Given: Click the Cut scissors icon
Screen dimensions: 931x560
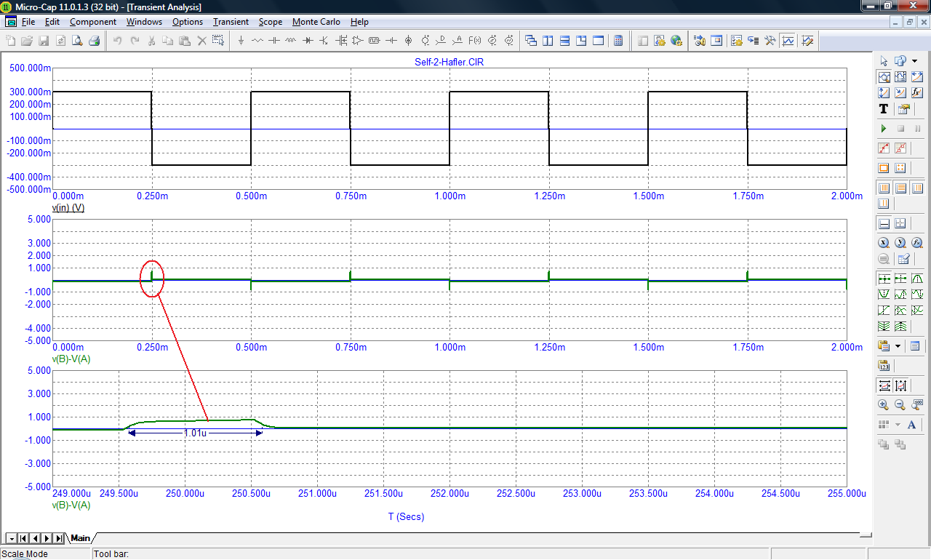Looking at the screenshot, I should [151, 41].
